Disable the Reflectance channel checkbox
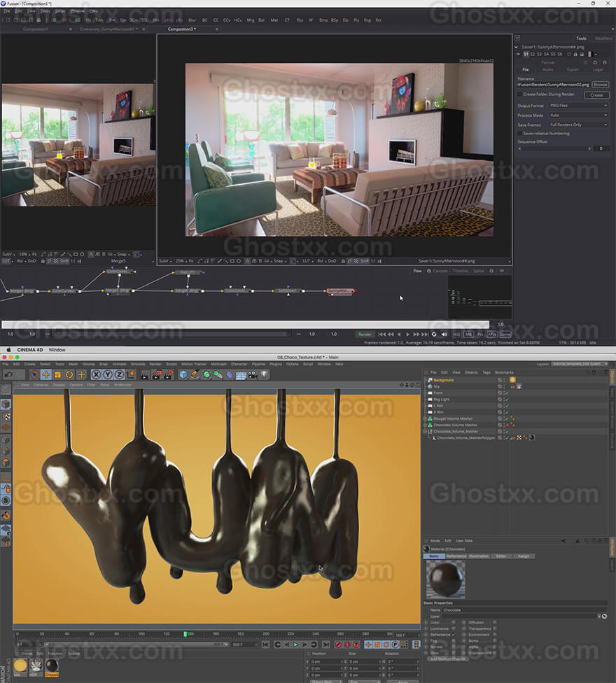This screenshot has width=616, height=683. (454, 635)
